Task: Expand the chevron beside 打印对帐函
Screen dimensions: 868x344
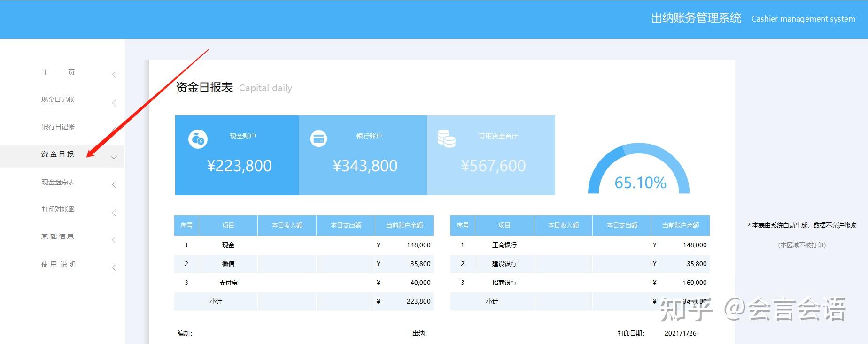Action: (114, 213)
